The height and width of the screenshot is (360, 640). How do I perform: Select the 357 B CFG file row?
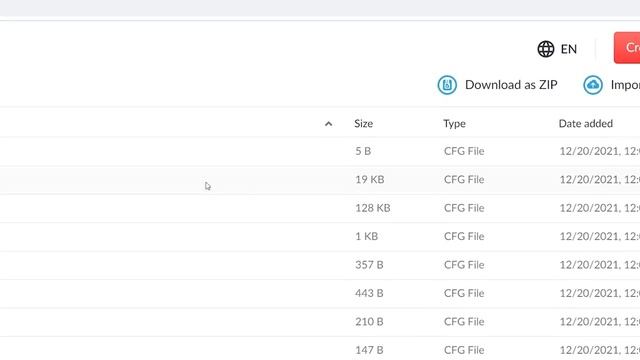tap(320, 265)
